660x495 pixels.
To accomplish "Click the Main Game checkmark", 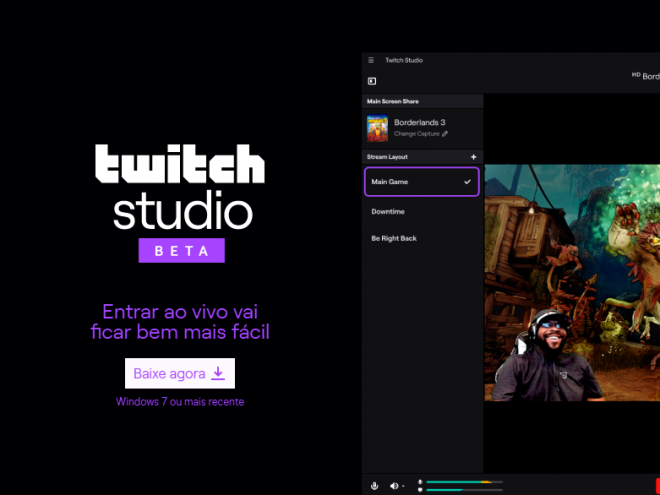I will coord(467,182).
